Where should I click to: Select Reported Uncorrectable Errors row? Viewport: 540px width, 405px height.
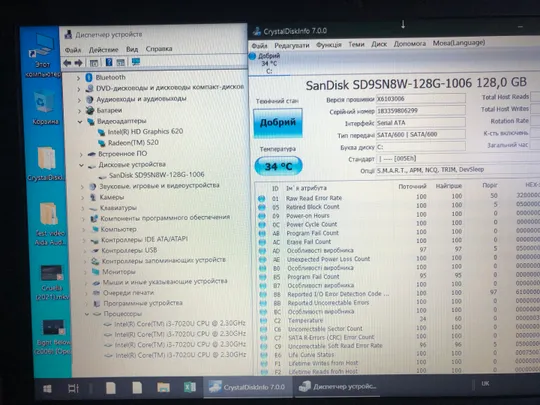coord(398,303)
